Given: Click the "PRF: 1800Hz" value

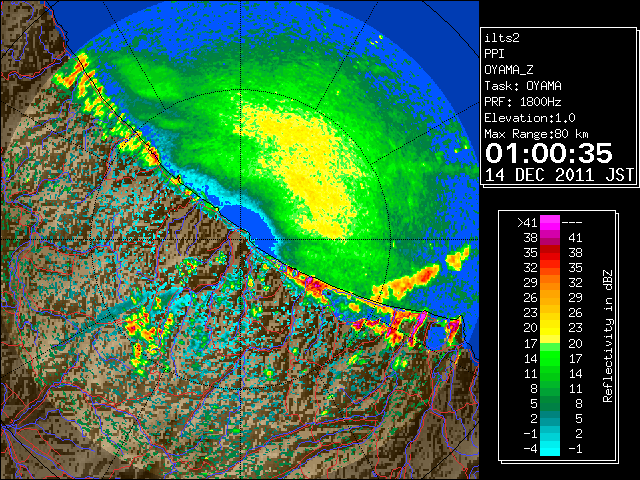Looking at the screenshot, I should [x=522, y=102].
